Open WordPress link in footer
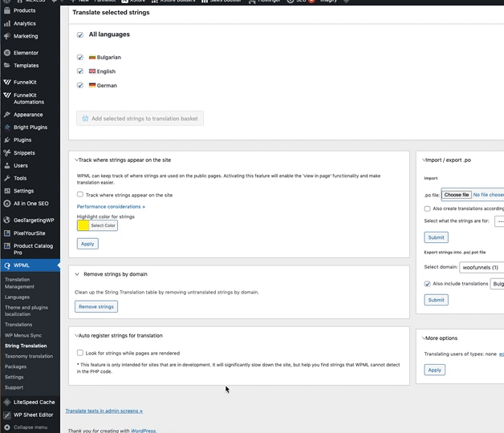This screenshot has width=504, height=433. (x=144, y=431)
